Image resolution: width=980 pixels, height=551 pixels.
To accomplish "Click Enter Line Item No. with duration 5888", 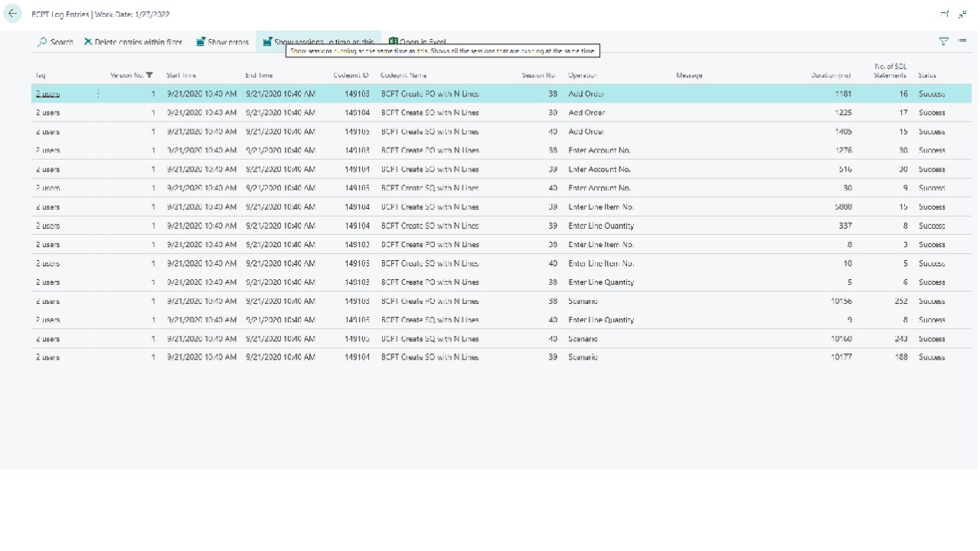I will [x=601, y=207].
